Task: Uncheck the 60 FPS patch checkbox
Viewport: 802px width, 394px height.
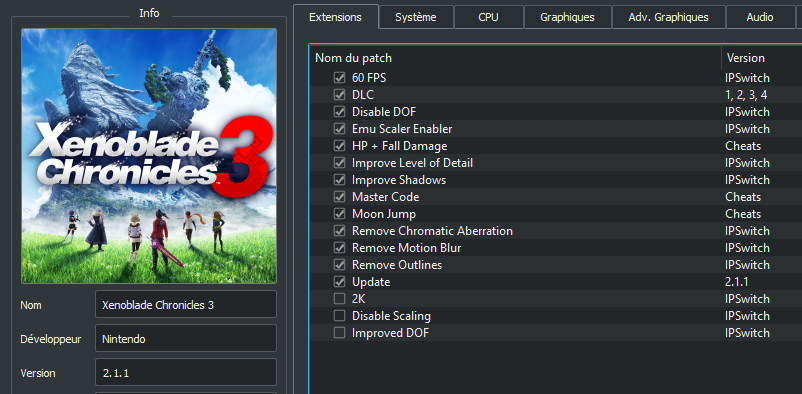Action: pos(339,78)
